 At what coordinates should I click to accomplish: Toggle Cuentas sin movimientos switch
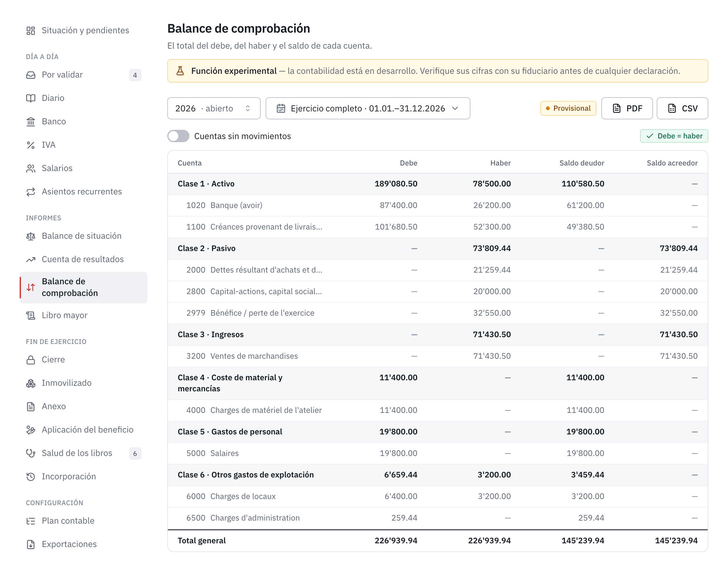[178, 136]
